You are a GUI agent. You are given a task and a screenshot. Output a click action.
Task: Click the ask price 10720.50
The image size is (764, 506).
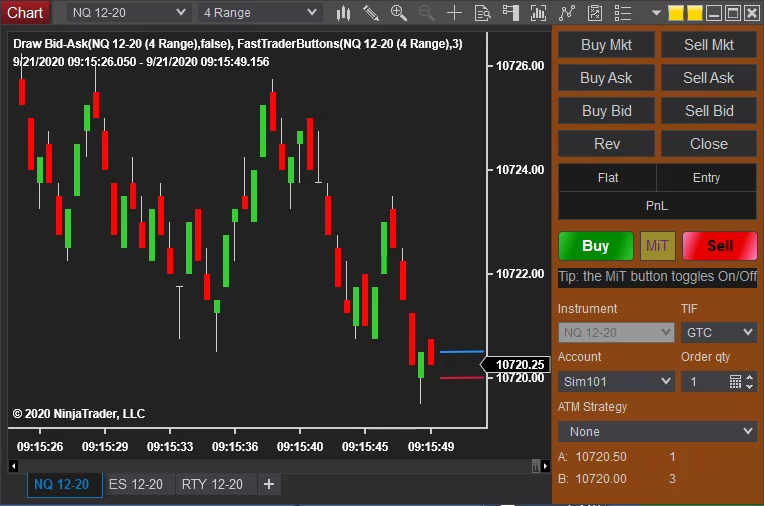600,457
